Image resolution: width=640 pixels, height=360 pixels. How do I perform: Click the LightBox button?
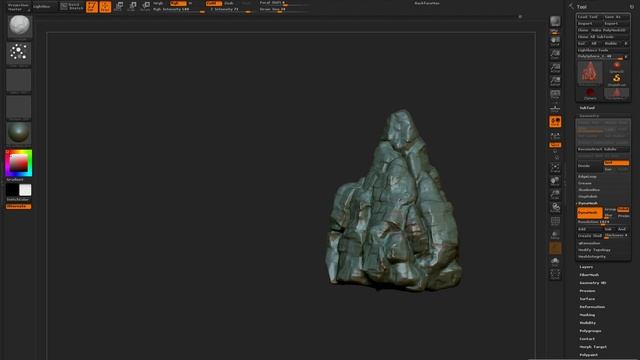pyautogui.click(x=44, y=7)
